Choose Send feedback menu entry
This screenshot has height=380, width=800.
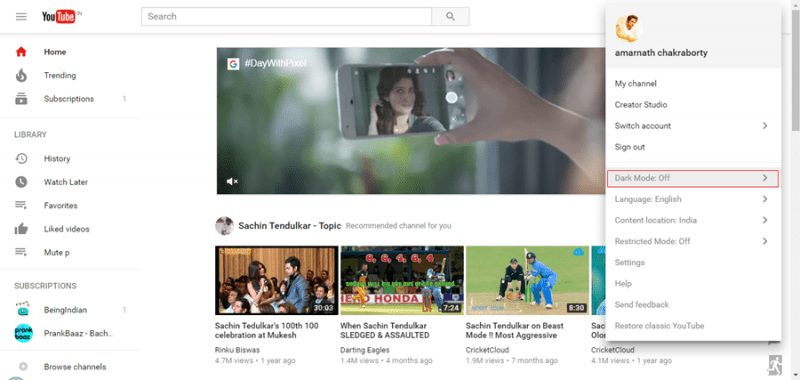(x=641, y=305)
